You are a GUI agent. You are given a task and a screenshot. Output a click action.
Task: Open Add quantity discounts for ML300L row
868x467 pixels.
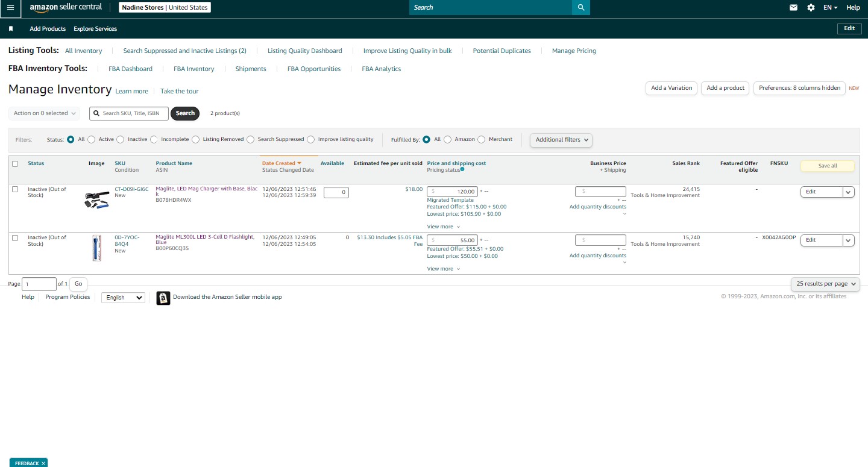click(x=598, y=255)
